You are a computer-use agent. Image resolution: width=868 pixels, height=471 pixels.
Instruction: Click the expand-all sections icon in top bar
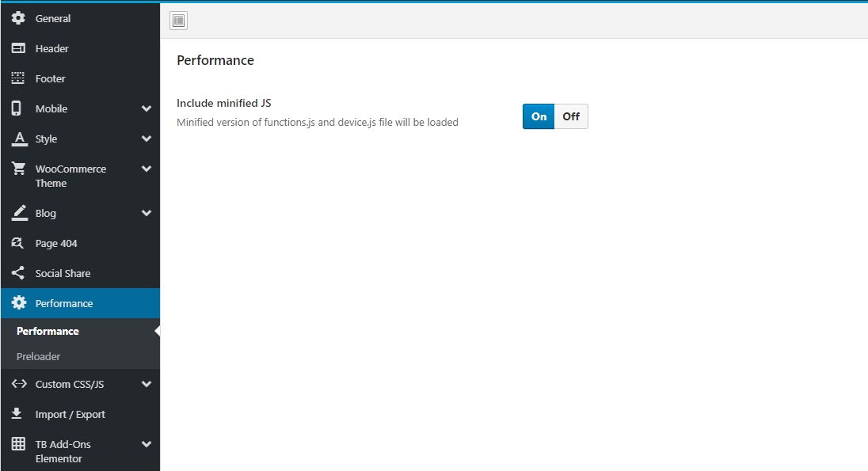178,21
